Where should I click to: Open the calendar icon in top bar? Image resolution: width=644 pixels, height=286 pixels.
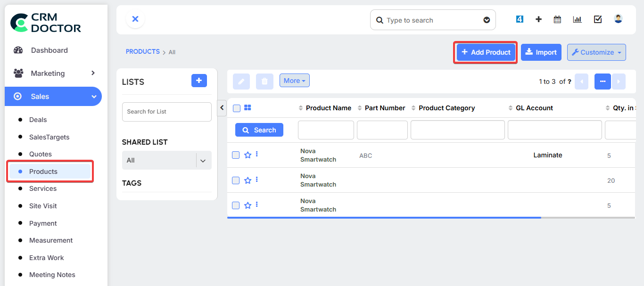click(x=557, y=19)
